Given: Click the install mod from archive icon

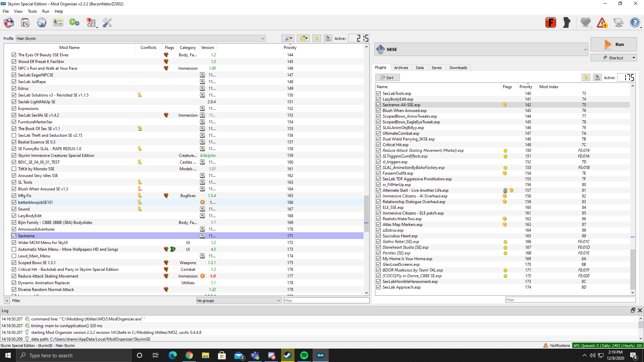Looking at the screenshot, I should tap(25, 23).
